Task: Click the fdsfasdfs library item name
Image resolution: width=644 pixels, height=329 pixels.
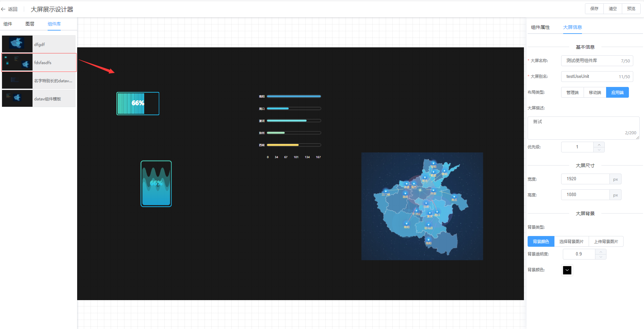Action: (43, 62)
